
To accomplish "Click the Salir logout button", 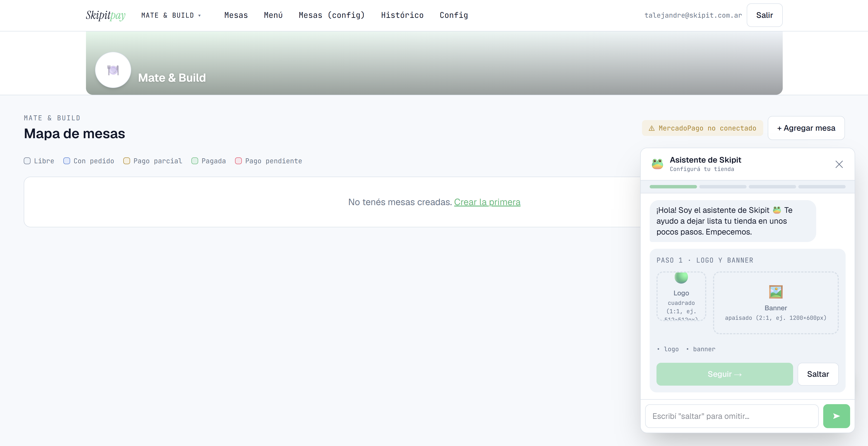I will point(764,15).
